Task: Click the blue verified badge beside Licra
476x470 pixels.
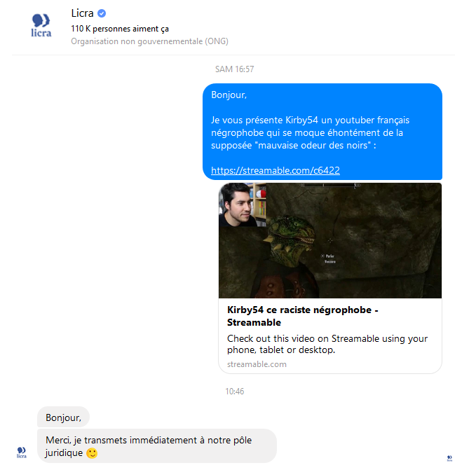Action: click(102, 13)
